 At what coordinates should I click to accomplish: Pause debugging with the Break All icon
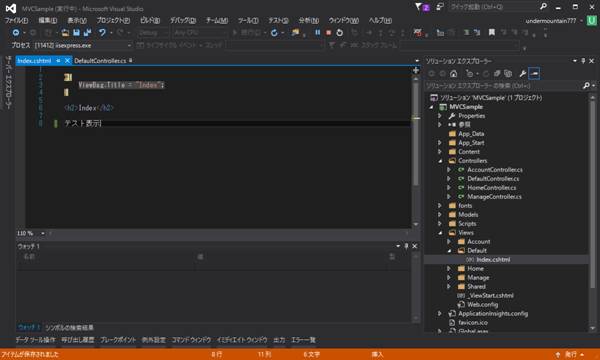click(318, 33)
